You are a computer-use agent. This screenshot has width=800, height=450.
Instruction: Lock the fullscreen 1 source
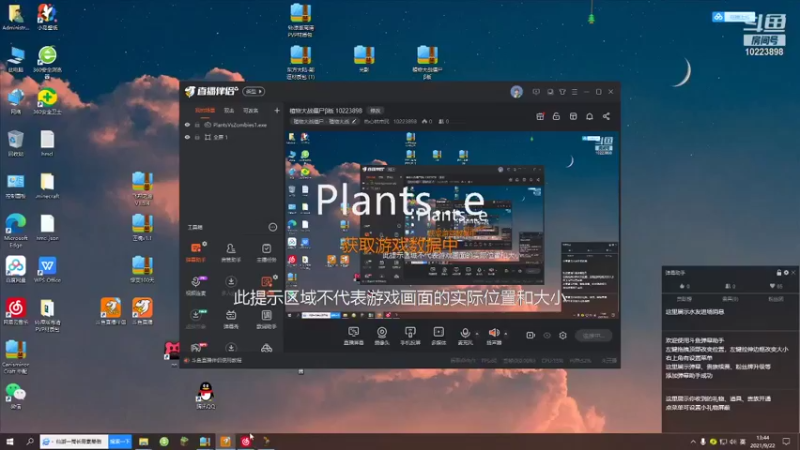pos(197,137)
